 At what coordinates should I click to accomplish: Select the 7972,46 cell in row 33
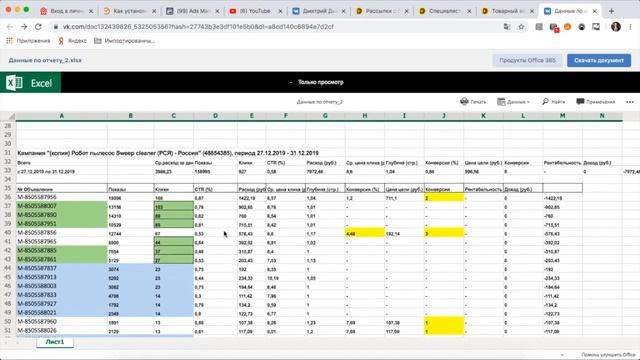click(x=325, y=171)
